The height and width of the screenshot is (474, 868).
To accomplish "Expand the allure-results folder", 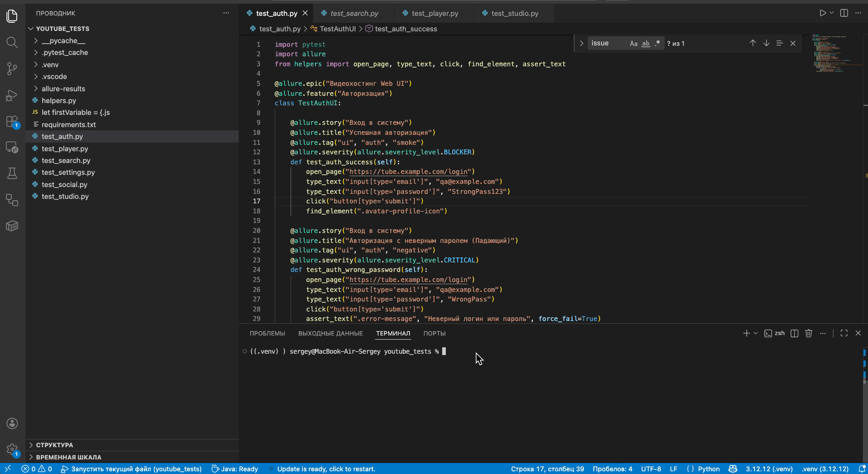I will 63,89.
